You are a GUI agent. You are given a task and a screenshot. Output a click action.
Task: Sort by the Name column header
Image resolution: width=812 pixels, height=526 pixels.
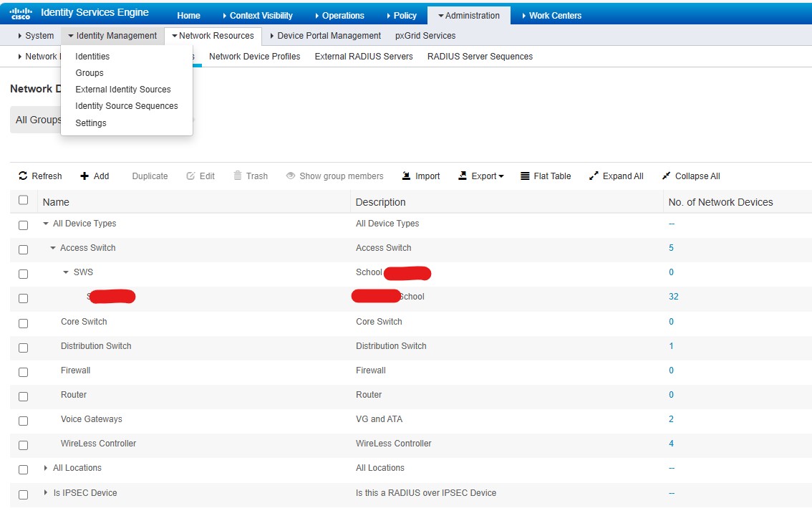pos(56,202)
